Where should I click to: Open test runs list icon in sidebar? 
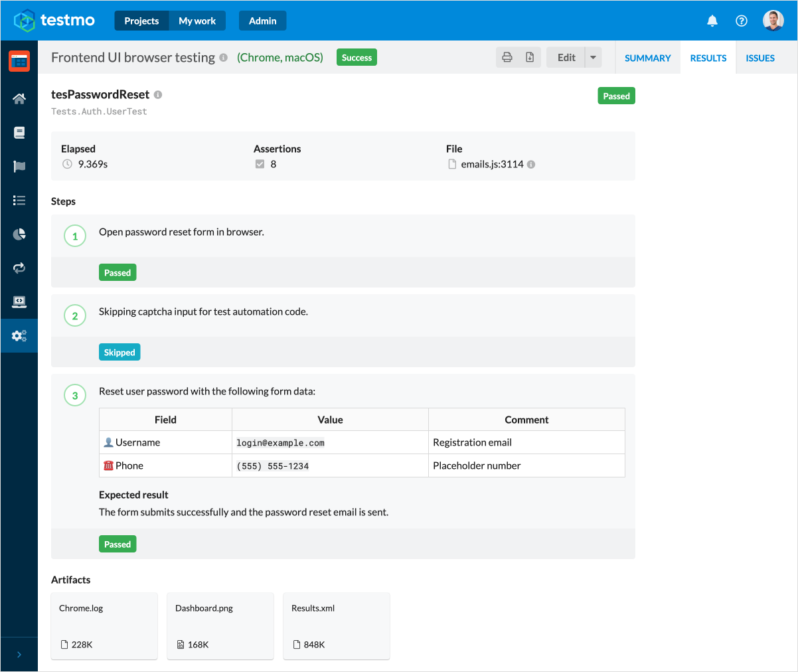tap(19, 201)
